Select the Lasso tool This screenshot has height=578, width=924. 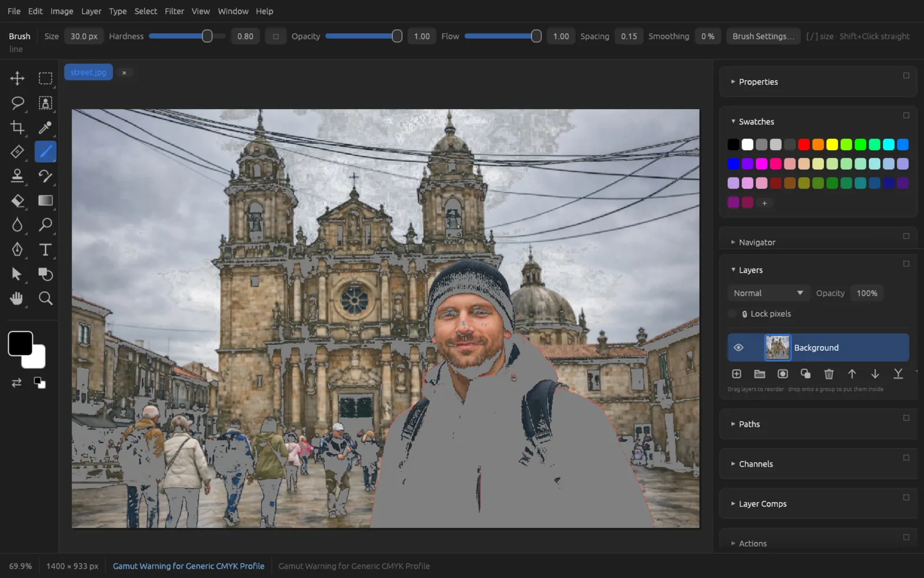click(x=17, y=103)
